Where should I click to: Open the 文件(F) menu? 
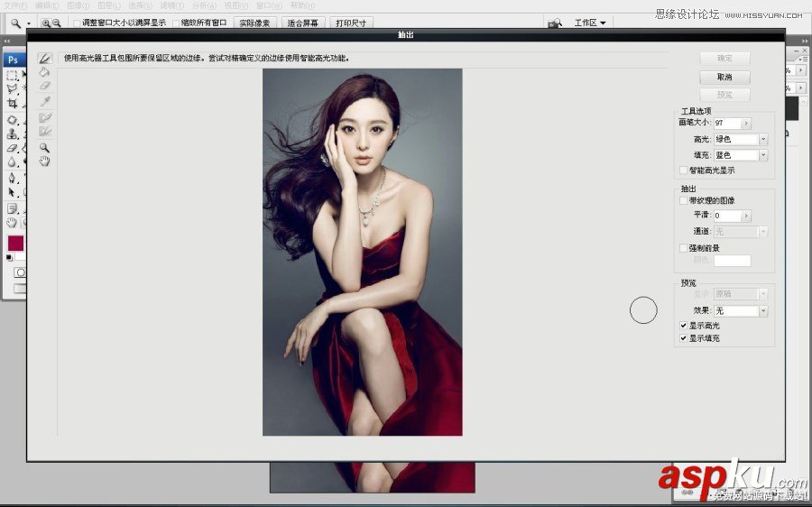pyautogui.click(x=15, y=5)
